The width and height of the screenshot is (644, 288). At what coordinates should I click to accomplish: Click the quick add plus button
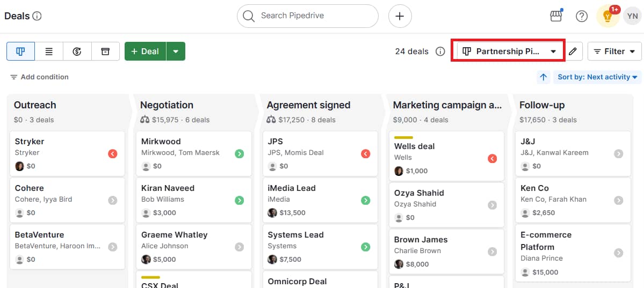point(400,16)
